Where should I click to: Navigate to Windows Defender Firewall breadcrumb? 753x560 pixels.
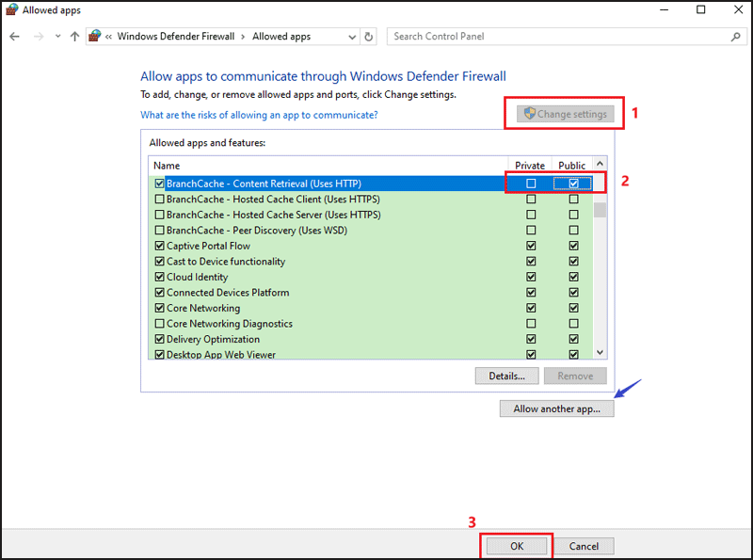pyautogui.click(x=176, y=37)
